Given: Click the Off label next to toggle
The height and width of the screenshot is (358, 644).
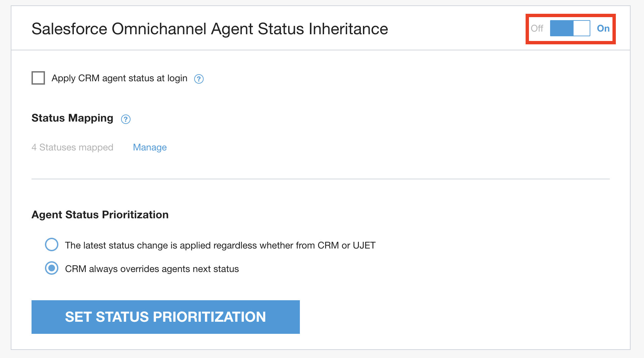Looking at the screenshot, I should click(537, 29).
